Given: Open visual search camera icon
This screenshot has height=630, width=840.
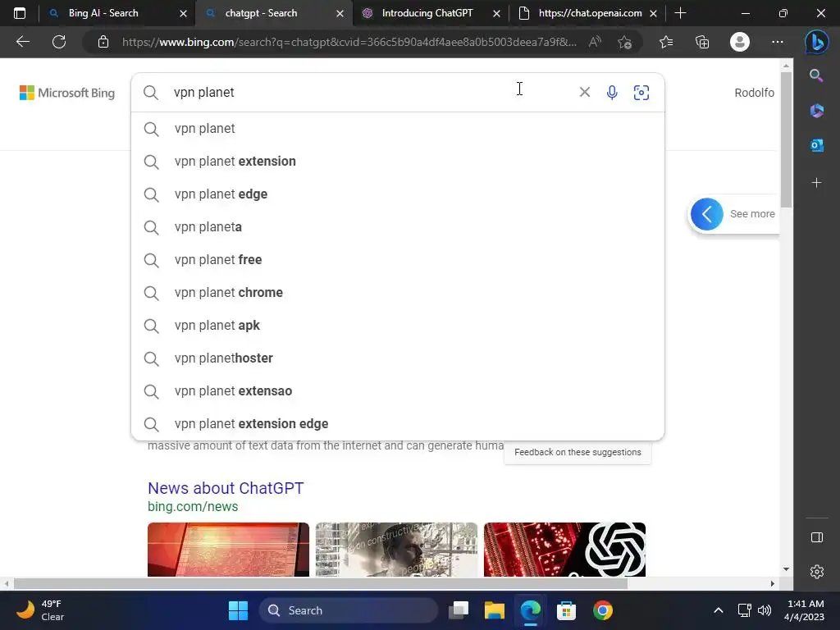Looking at the screenshot, I should 641,93.
